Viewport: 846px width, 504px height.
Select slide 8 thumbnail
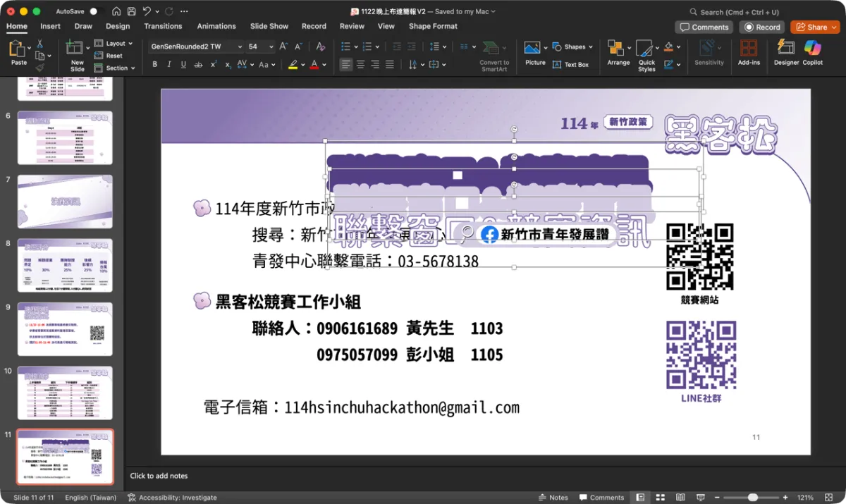[65, 265]
